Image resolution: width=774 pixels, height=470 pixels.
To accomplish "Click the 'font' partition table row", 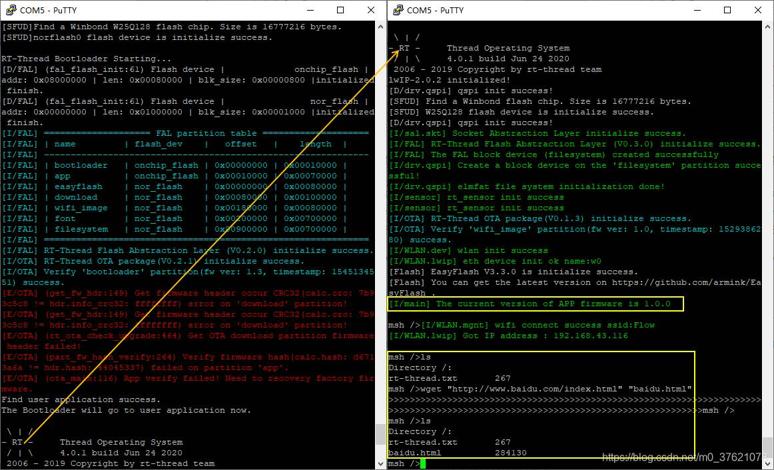I will [174, 219].
